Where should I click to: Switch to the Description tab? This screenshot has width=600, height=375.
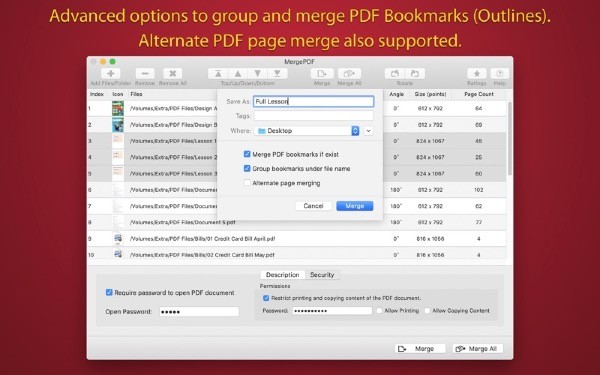pyautogui.click(x=282, y=275)
